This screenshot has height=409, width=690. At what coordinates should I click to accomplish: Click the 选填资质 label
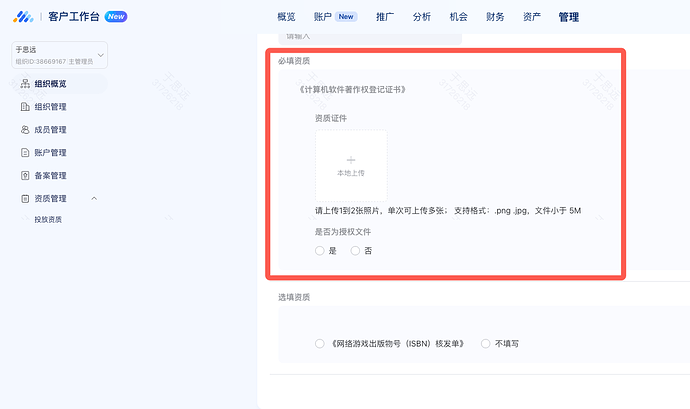pos(294,297)
